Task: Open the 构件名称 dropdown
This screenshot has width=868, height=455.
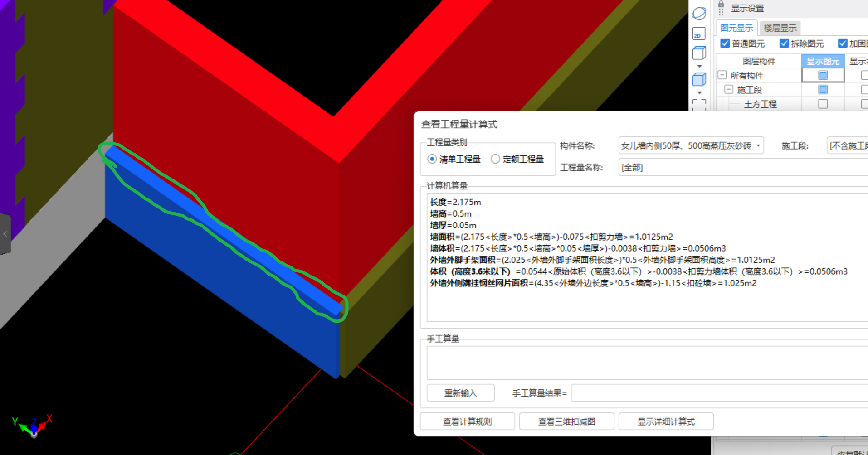Action: 758,145
